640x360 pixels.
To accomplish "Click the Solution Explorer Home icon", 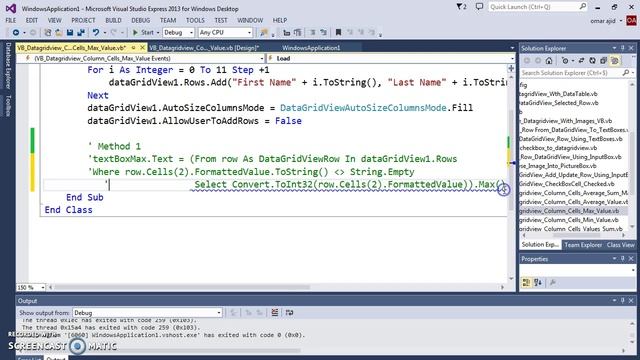I will click(x=549, y=61).
